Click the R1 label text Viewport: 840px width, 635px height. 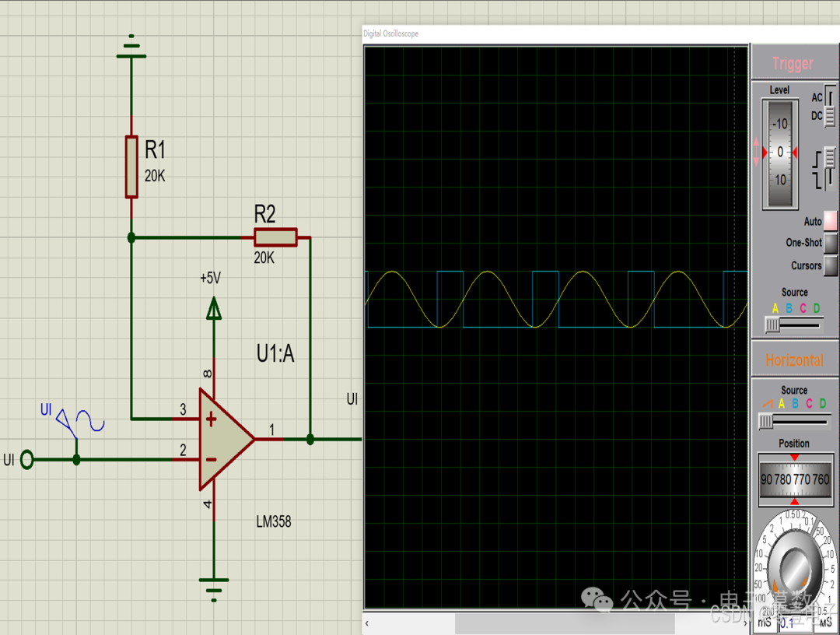(x=156, y=150)
